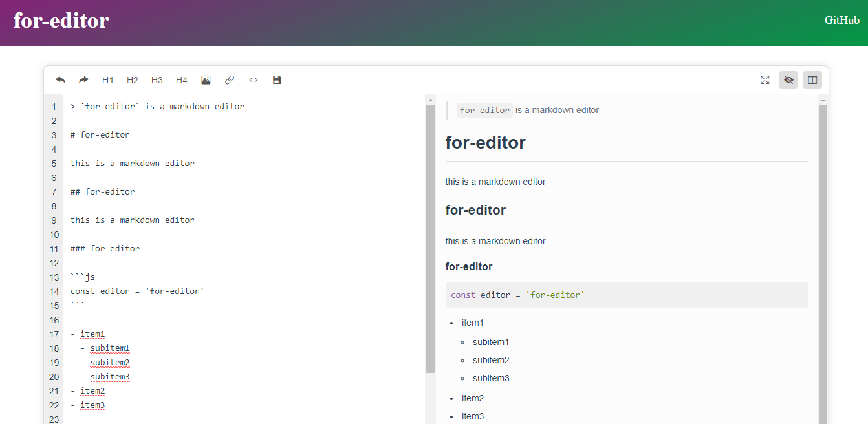Click inline code 'for-editor' in preview blockquote
Screen dimensions: 868x424
485,110
